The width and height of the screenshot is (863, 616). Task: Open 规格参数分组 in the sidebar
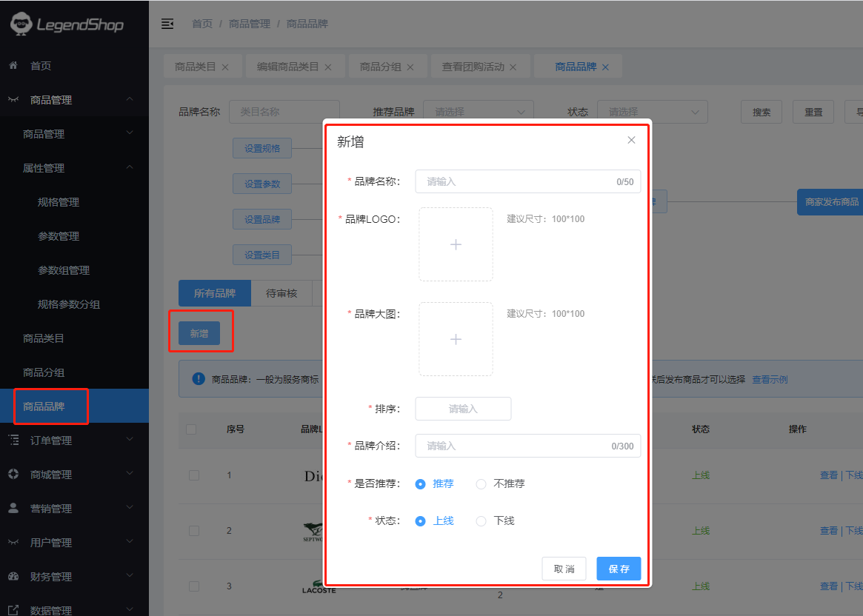coord(69,304)
